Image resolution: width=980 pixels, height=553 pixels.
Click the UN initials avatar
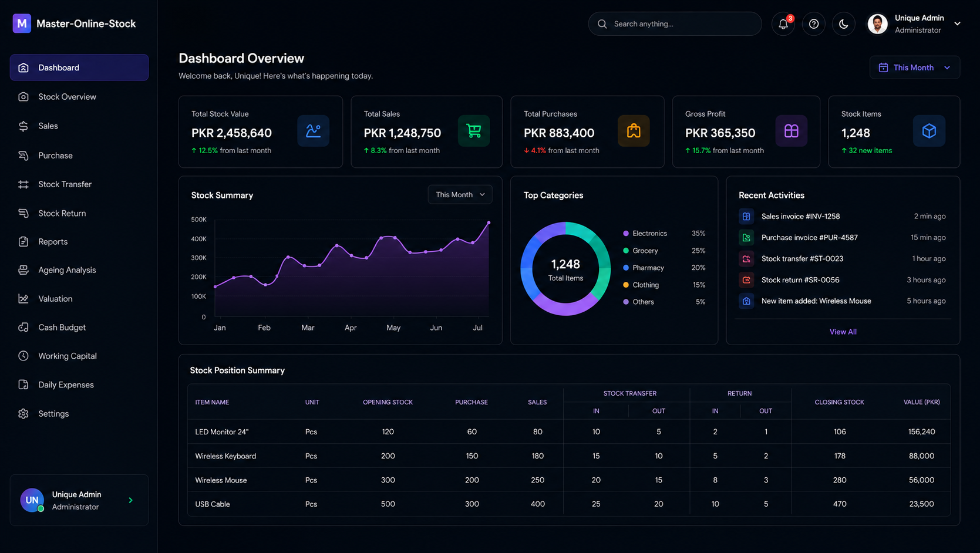tap(32, 500)
